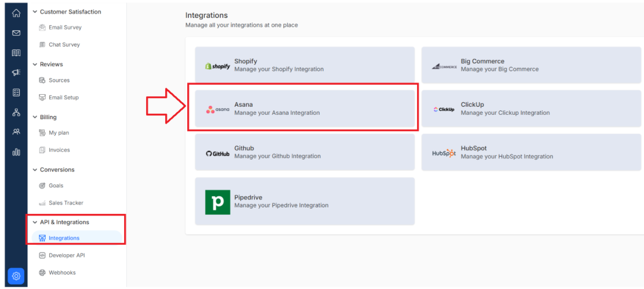Click 'Manage your Clickup Integration' text
The height and width of the screenshot is (289, 644).
click(x=505, y=113)
